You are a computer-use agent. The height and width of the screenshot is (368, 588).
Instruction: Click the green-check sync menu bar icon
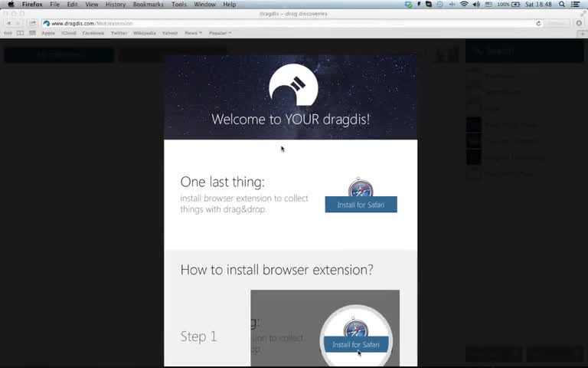408,5
